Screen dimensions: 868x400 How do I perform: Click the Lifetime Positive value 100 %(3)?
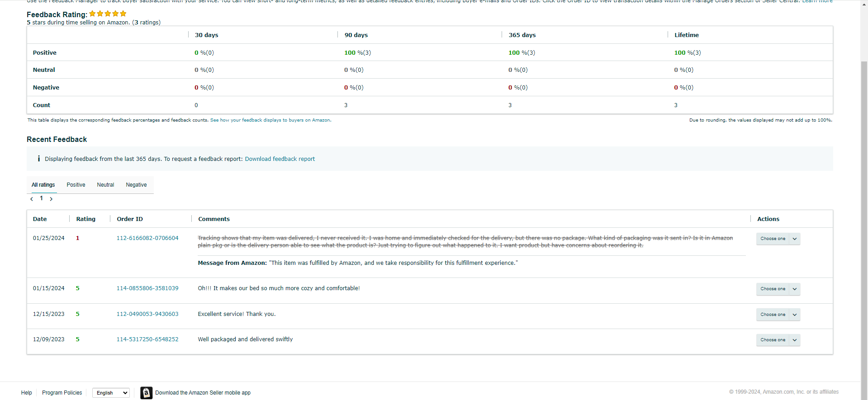point(688,53)
